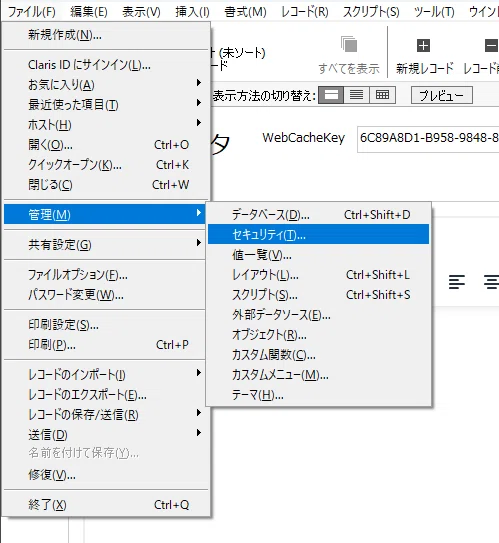Image resolution: width=499 pixels, height=543 pixels.
Task: Choose クイックオープン(K)... menu item
Action: 107,165
